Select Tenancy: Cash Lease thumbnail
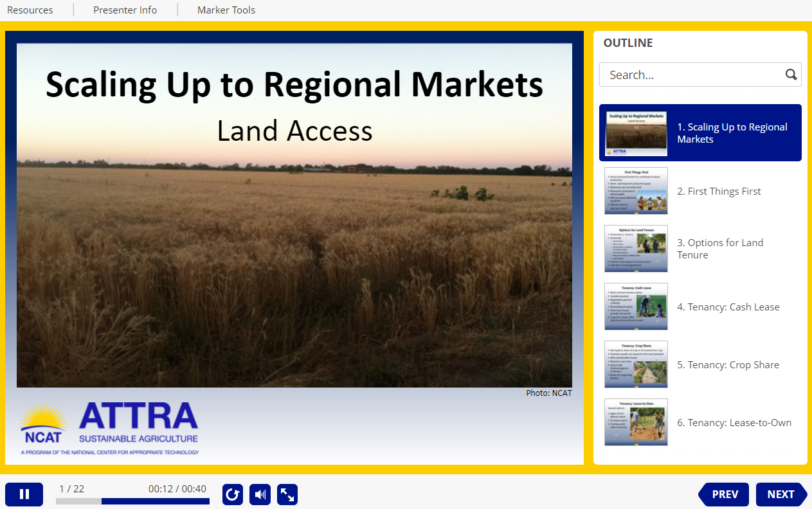812x509 pixels. tap(636, 307)
